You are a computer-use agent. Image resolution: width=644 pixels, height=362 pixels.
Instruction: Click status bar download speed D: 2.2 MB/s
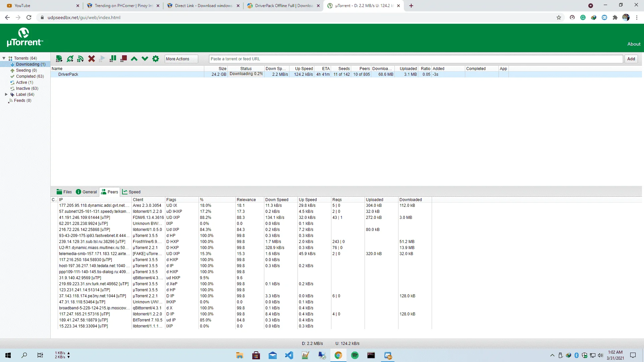point(312,344)
